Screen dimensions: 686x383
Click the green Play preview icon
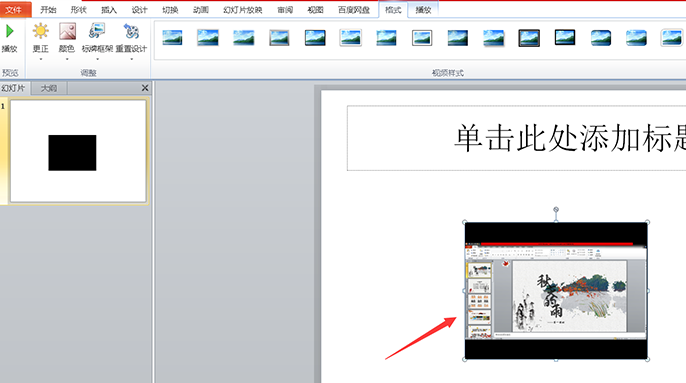click(x=9, y=32)
